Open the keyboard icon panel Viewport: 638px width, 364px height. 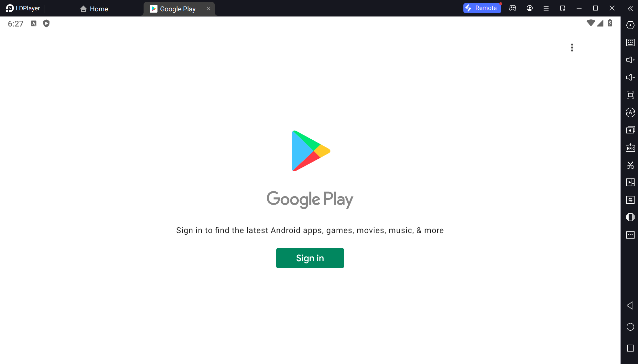click(630, 42)
